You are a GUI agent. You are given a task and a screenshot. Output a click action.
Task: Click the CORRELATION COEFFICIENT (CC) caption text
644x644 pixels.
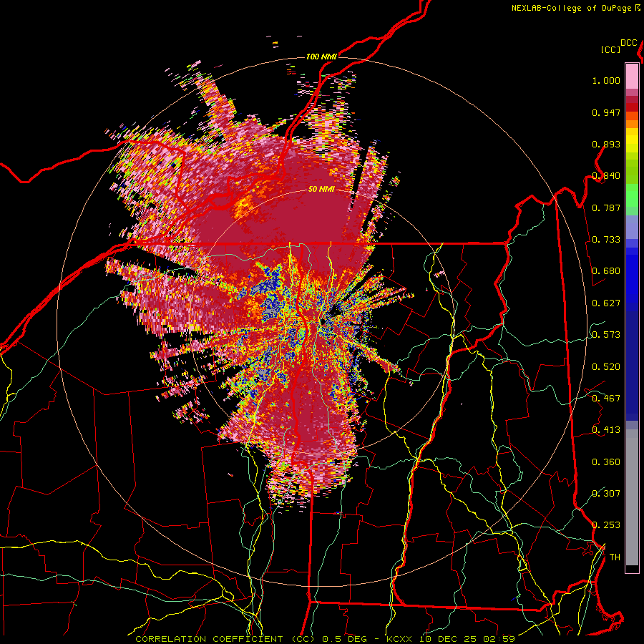225,639
